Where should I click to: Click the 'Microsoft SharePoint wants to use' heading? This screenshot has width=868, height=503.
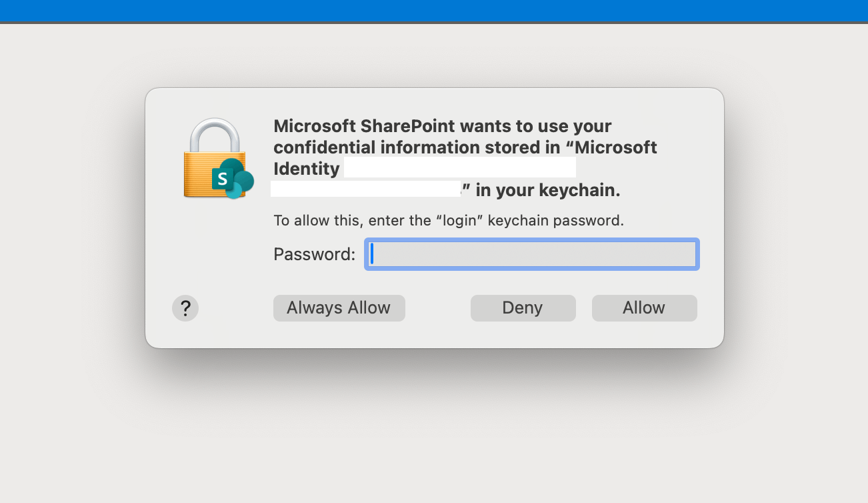click(465, 158)
